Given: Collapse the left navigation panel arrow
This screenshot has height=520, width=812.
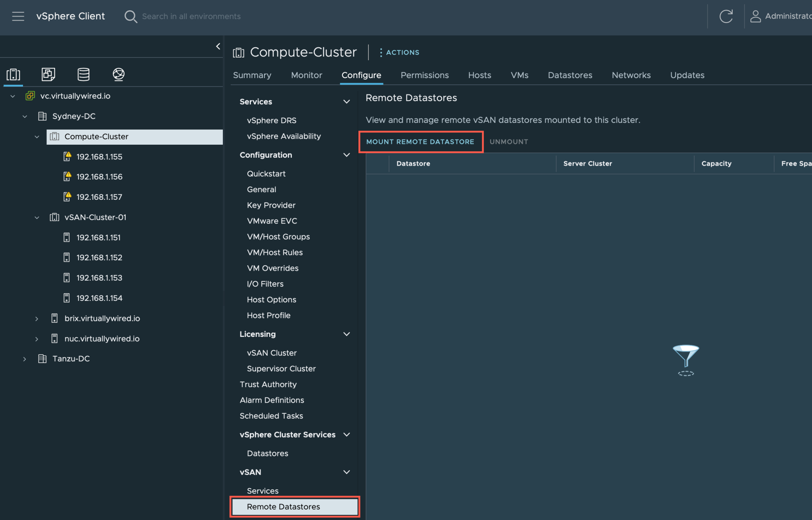Looking at the screenshot, I should [218, 46].
